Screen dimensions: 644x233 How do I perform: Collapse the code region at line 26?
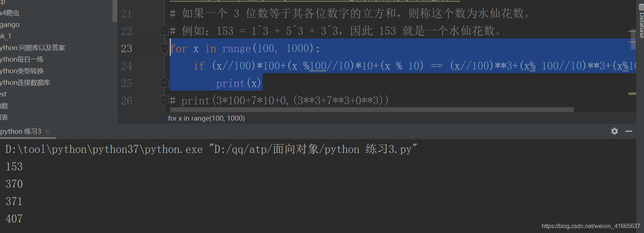[164, 100]
